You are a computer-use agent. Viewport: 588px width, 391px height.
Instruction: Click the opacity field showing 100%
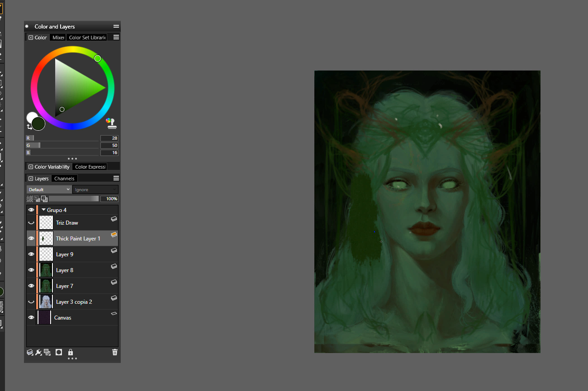pos(109,199)
